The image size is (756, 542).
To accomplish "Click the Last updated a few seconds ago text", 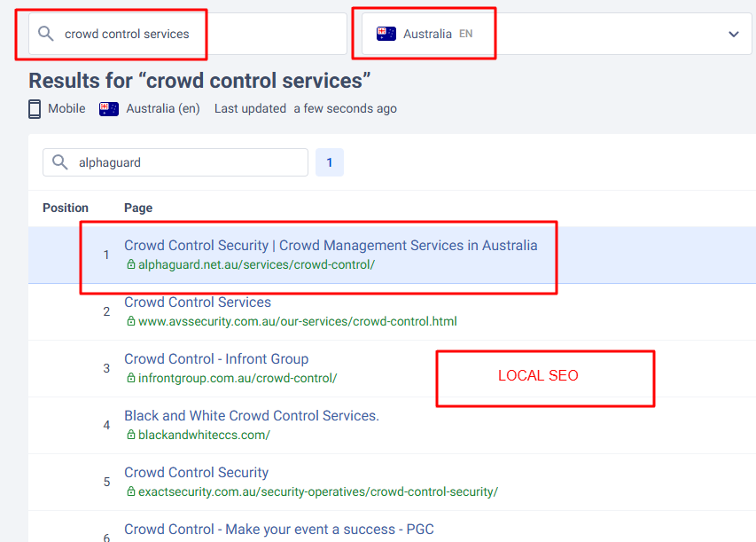I will (306, 108).
